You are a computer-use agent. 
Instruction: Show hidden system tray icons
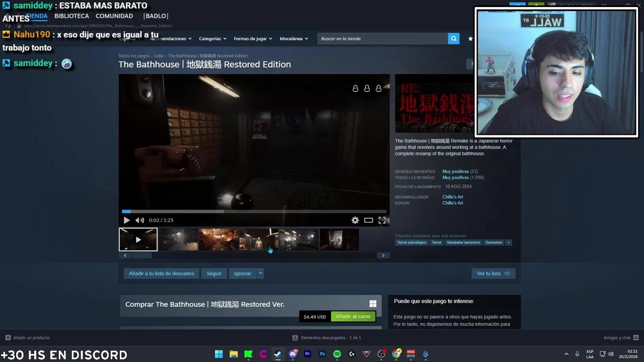point(566,354)
